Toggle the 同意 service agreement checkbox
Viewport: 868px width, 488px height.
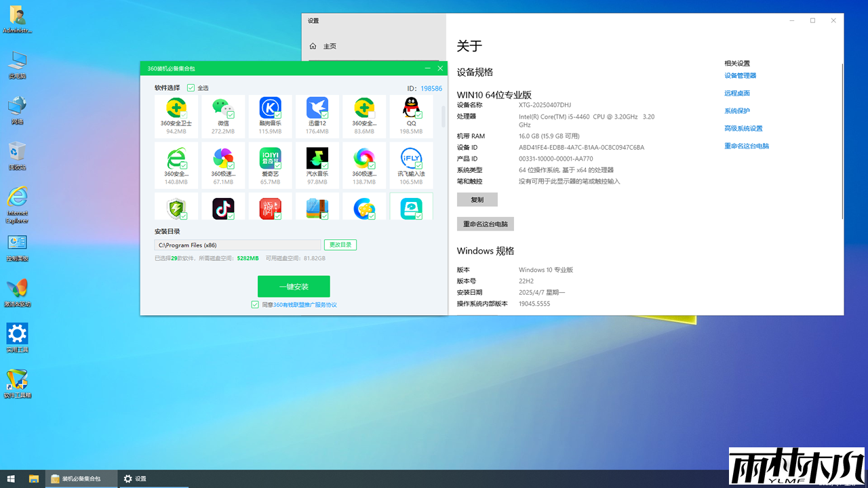point(255,305)
